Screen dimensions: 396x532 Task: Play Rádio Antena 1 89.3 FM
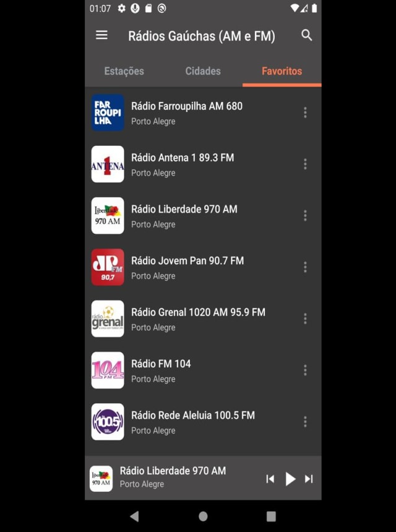coord(203,164)
